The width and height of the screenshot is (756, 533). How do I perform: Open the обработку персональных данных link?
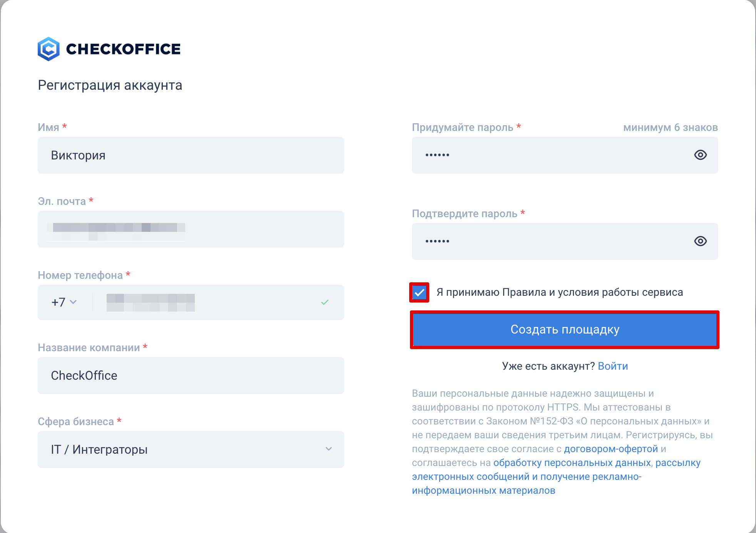pos(572,463)
